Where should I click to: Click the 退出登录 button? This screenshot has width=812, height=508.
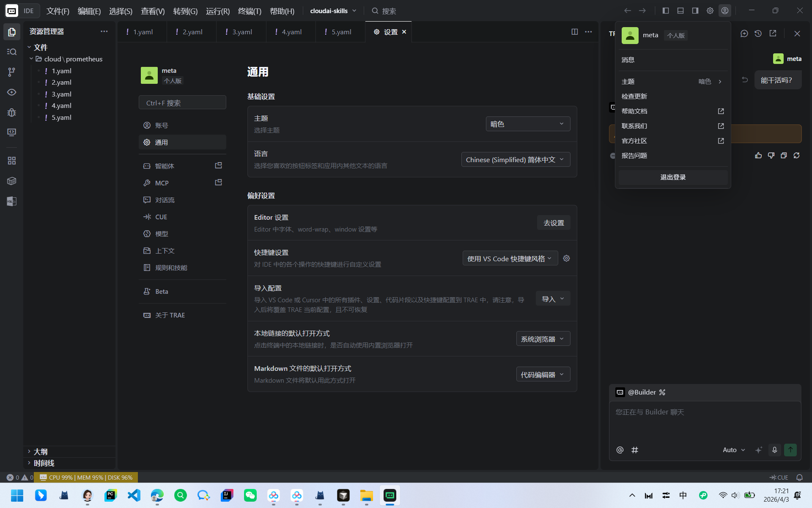click(672, 177)
